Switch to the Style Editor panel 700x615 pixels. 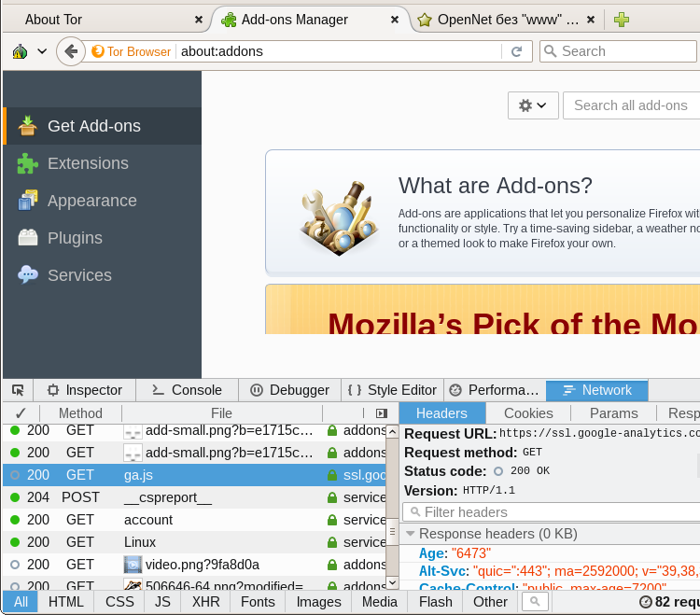392,390
